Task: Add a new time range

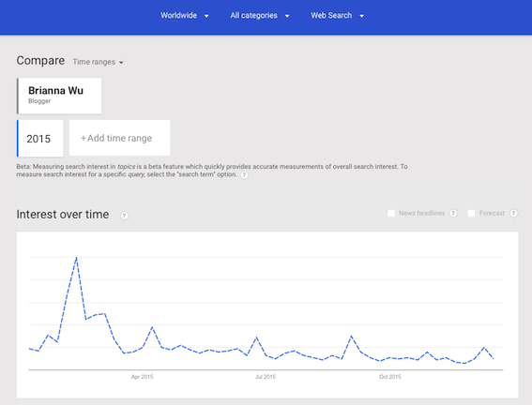Action: coord(119,138)
